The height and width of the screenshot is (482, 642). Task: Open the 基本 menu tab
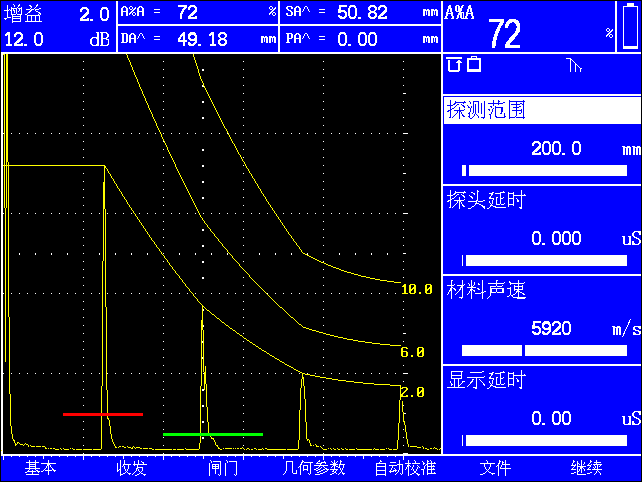pos(40,468)
